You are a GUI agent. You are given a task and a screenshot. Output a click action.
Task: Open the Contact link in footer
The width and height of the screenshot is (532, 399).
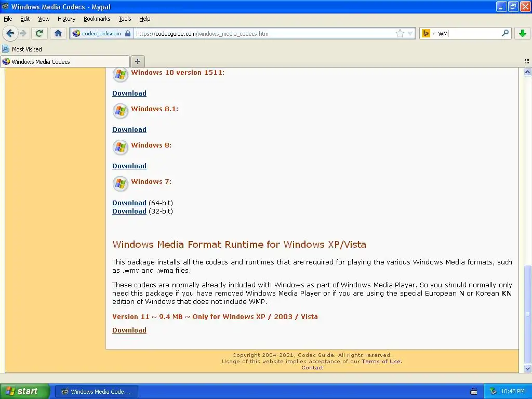pyautogui.click(x=312, y=367)
